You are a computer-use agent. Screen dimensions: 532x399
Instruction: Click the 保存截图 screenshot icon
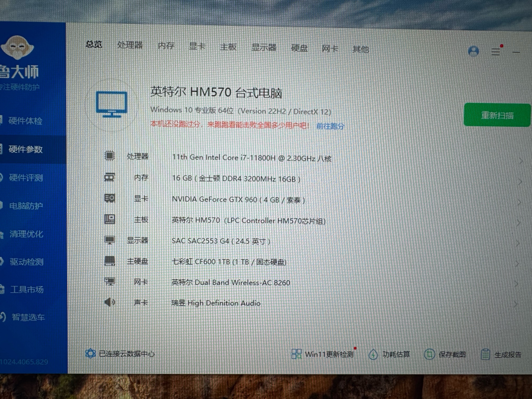point(429,354)
